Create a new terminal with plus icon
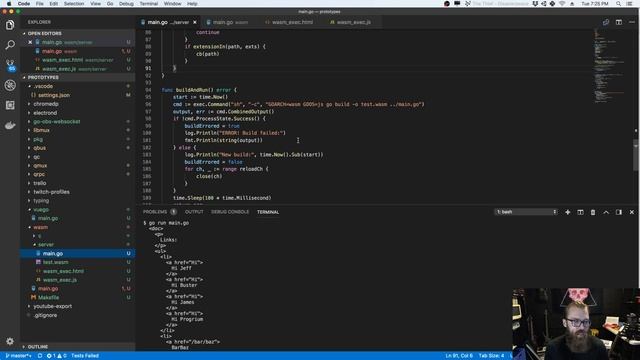 (567, 212)
